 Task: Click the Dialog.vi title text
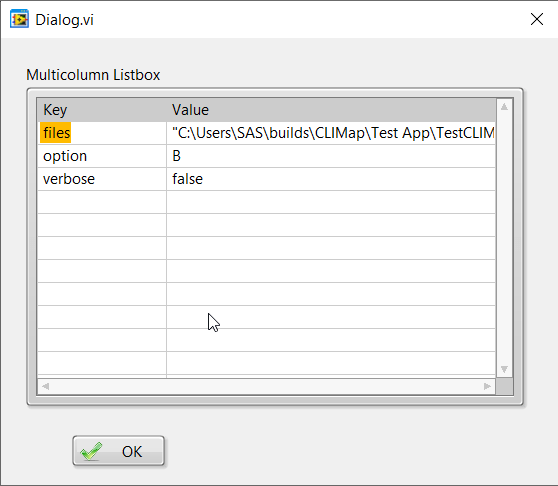pos(64,20)
